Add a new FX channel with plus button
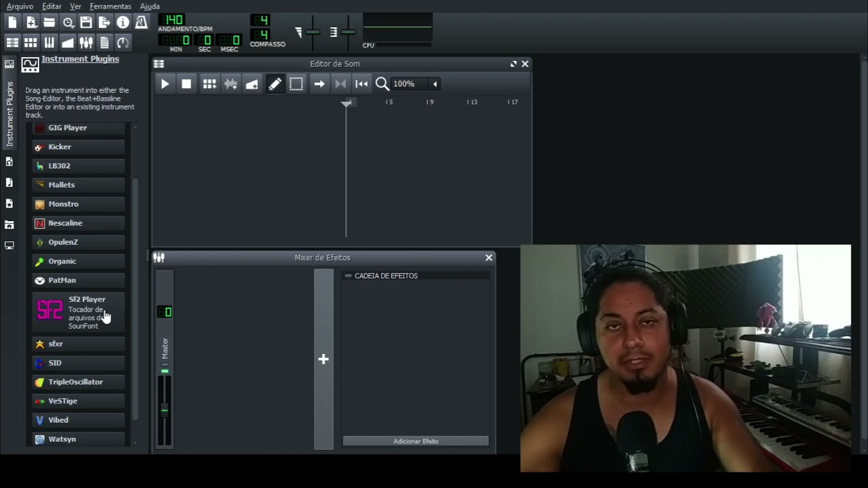 pyautogui.click(x=323, y=359)
